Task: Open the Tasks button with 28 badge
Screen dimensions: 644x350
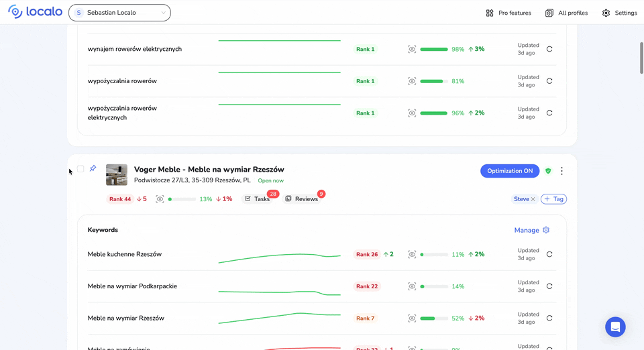Action: pos(258,199)
